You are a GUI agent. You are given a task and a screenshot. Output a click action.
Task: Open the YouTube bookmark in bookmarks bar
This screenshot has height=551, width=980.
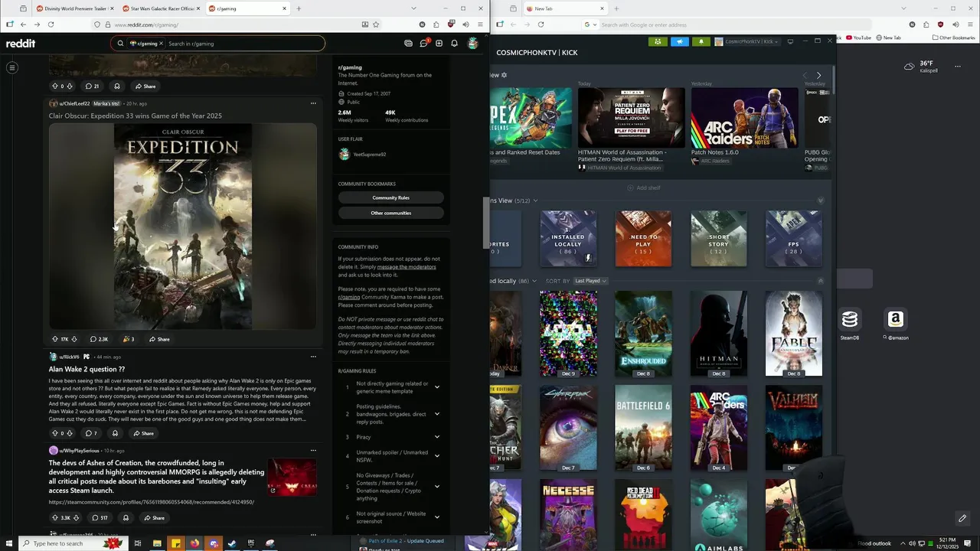click(858, 37)
